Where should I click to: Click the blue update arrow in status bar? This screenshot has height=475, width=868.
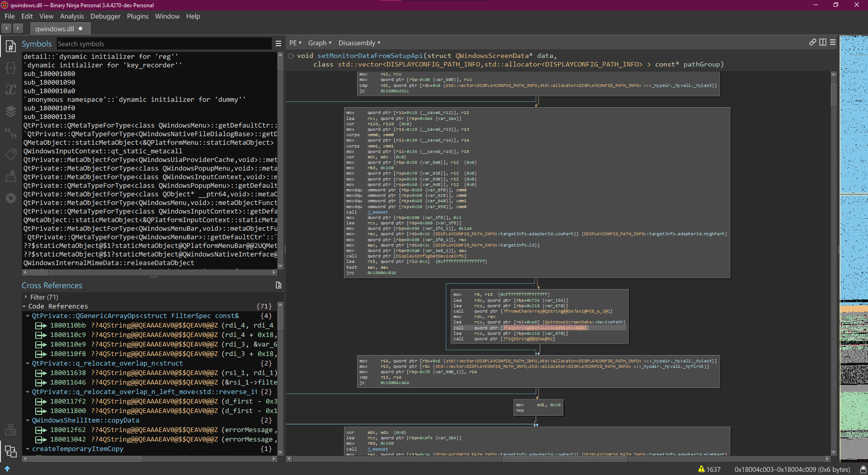pos(7,469)
